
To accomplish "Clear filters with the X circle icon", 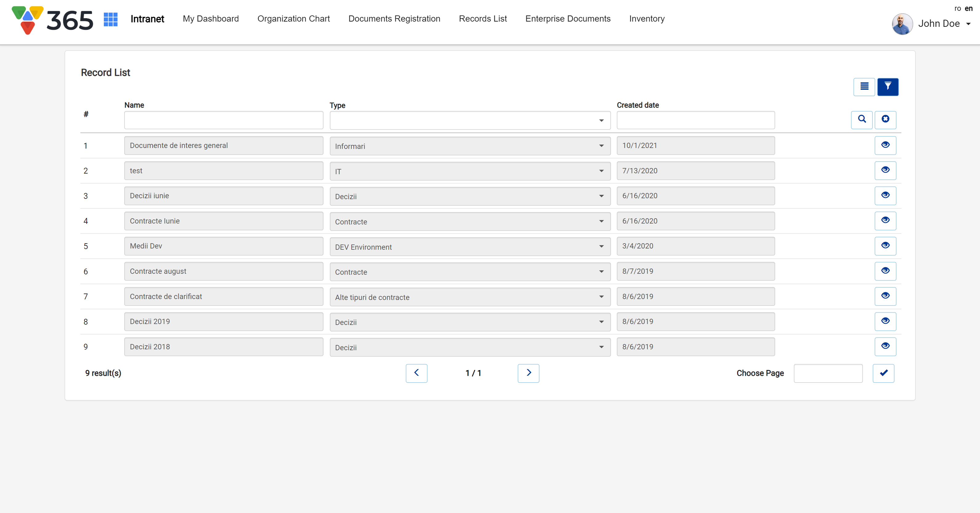I will [885, 120].
